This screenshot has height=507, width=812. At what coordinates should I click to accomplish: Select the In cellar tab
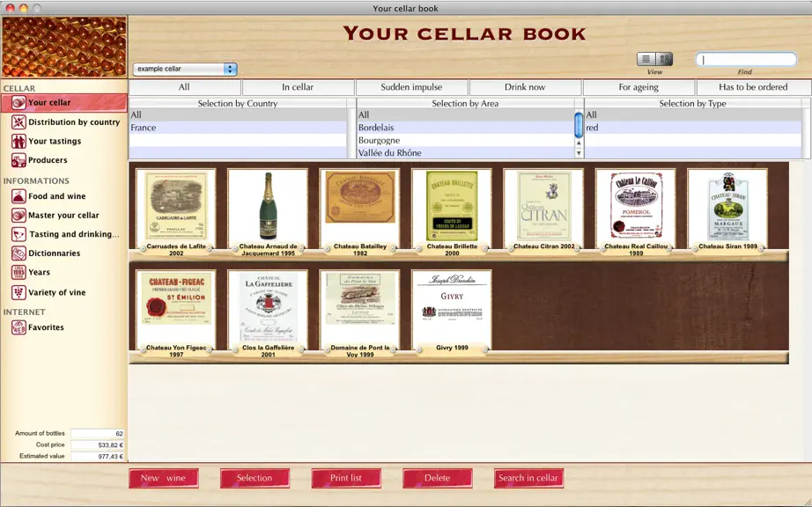[298, 87]
